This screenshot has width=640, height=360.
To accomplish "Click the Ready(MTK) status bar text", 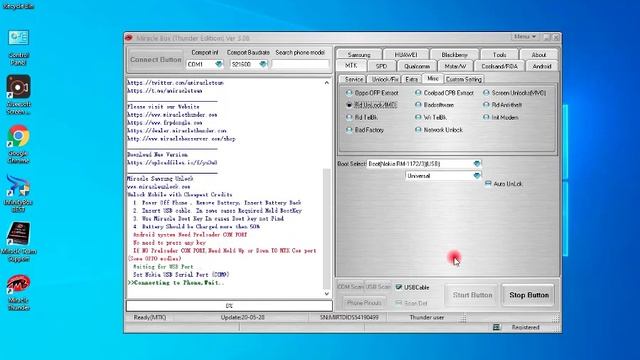I will pyautogui.click(x=150, y=317).
